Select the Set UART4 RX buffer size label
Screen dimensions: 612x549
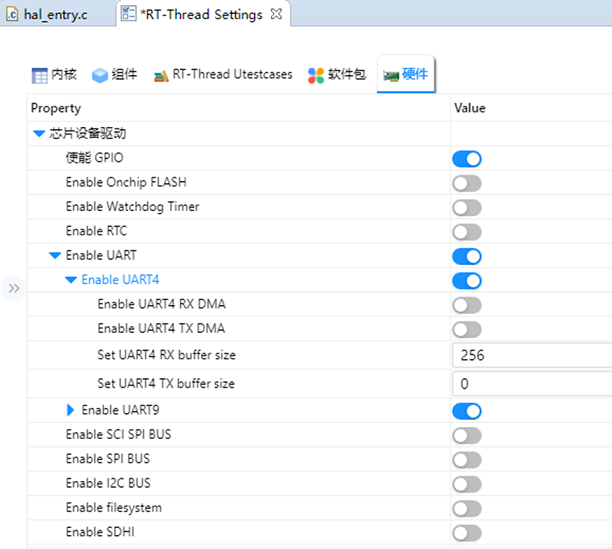pyautogui.click(x=167, y=355)
